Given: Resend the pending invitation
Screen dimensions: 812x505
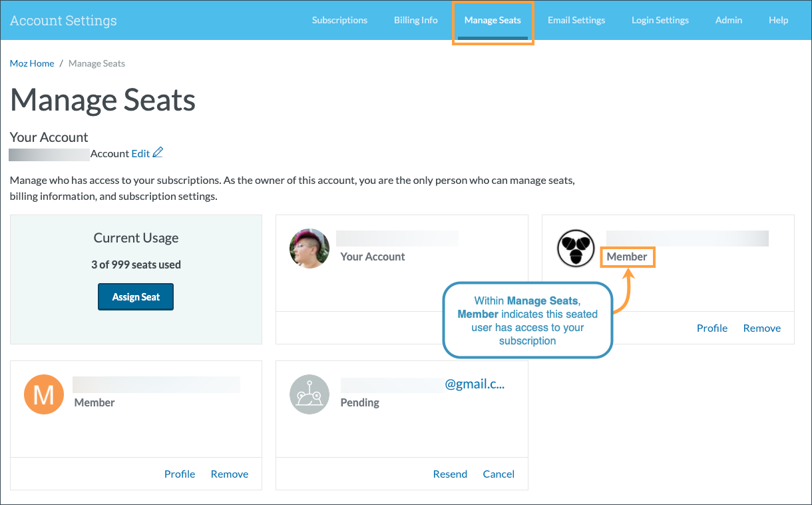Looking at the screenshot, I should point(450,474).
